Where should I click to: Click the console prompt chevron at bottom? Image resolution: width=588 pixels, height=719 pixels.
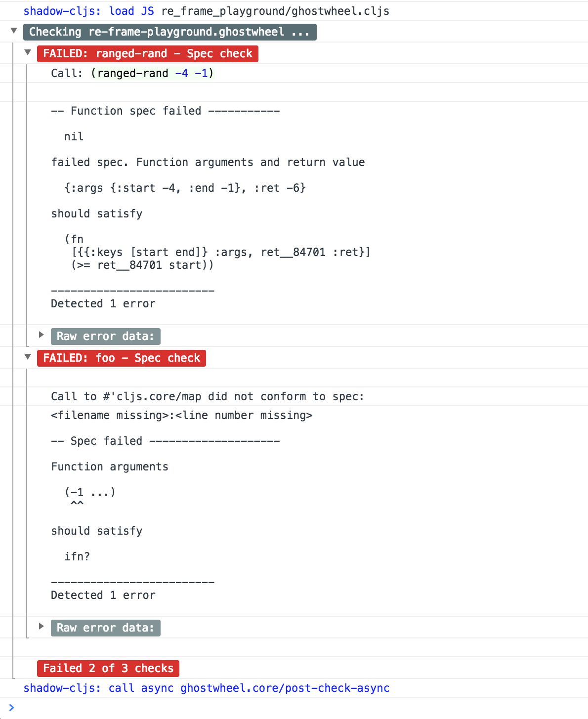point(11,708)
